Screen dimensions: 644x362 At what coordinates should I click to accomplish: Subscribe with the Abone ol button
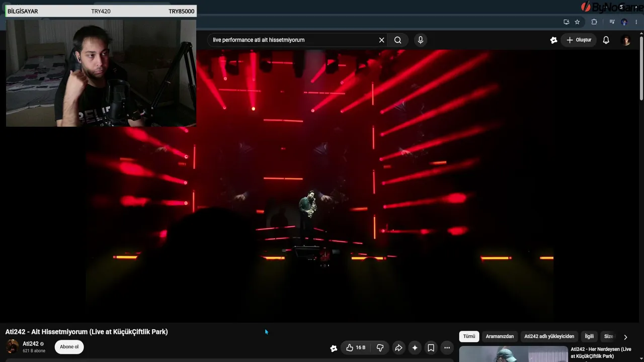point(69,347)
